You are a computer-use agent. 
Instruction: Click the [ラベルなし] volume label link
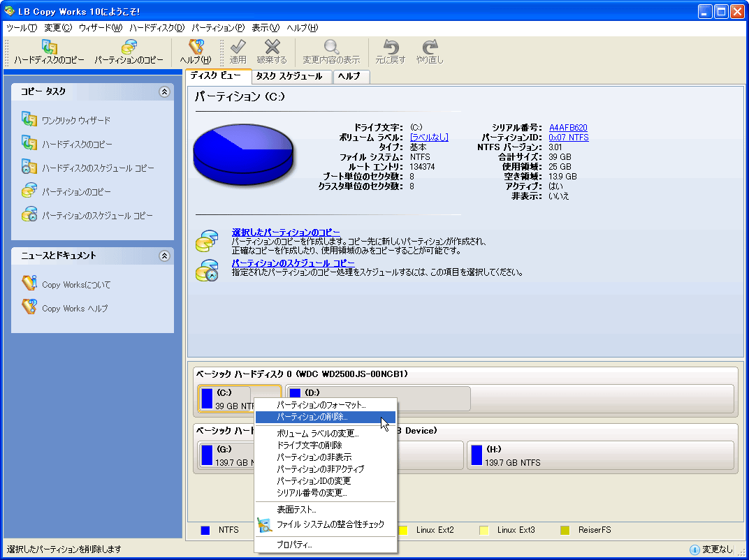pyautogui.click(x=429, y=138)
